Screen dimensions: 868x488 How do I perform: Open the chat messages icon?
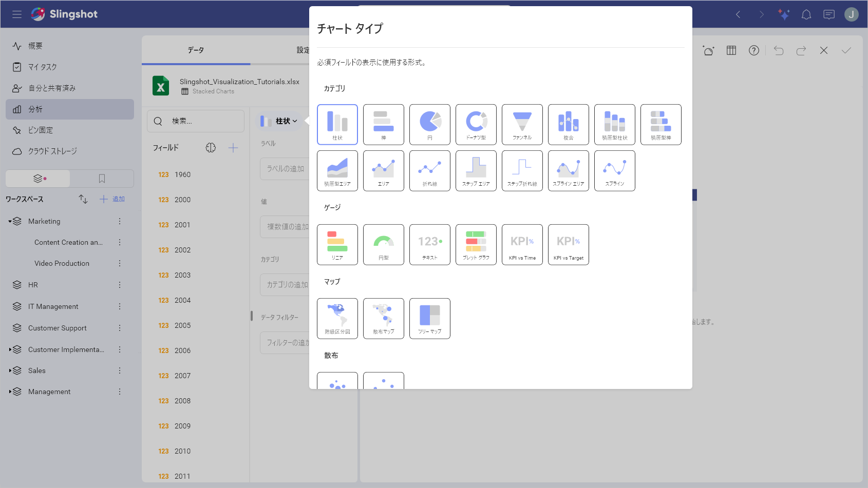829,14
